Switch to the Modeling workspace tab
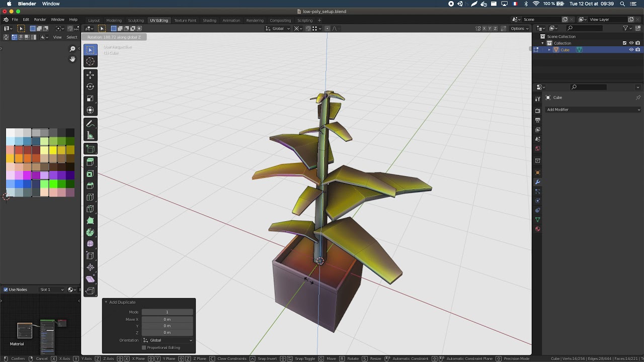This screenshot has height=362, width=644. tap(114, 20)
